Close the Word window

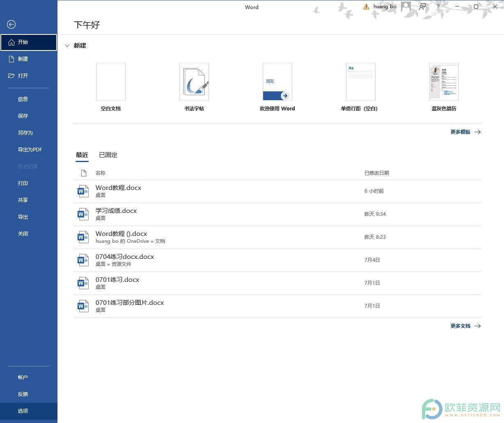point(495,7)
